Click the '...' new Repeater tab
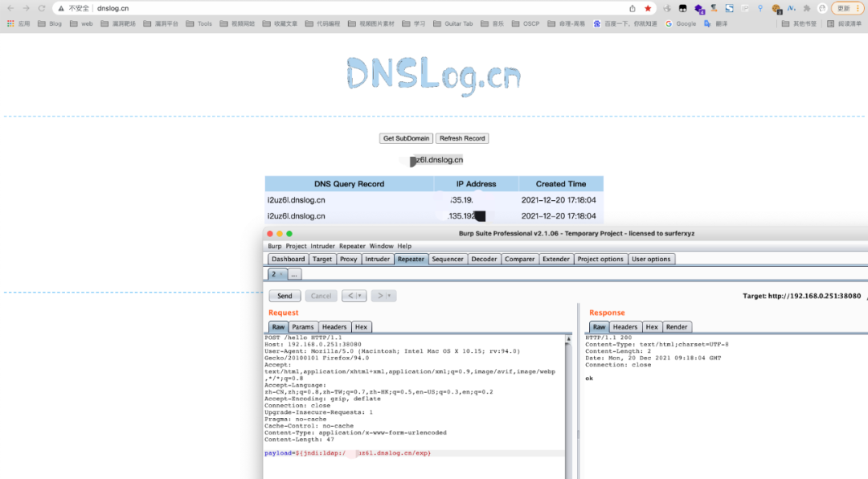Image resolution: width=868 pixels, height=479 pixels. click(x=294, y=275)
